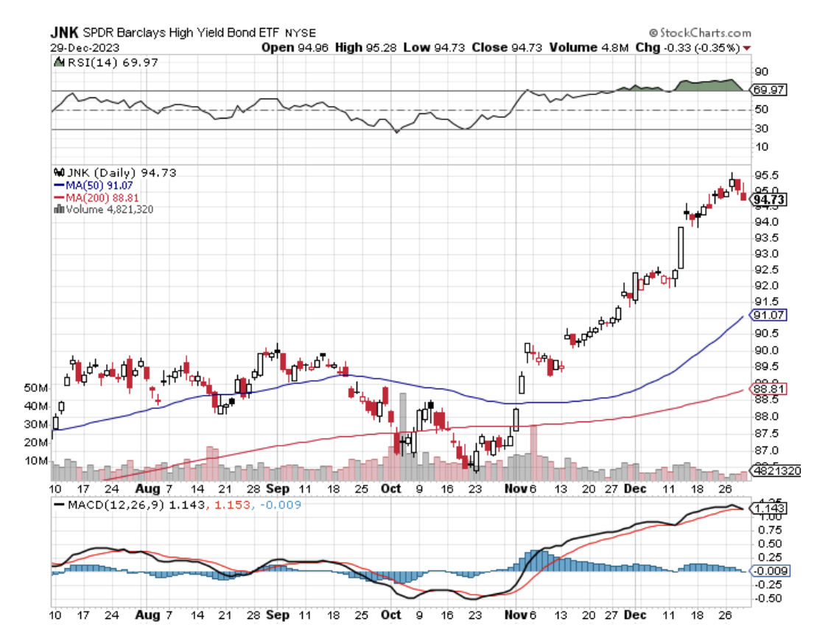Click the 94.73 current price tag
This screenshot has width=831, height=644.
[768, 200]
